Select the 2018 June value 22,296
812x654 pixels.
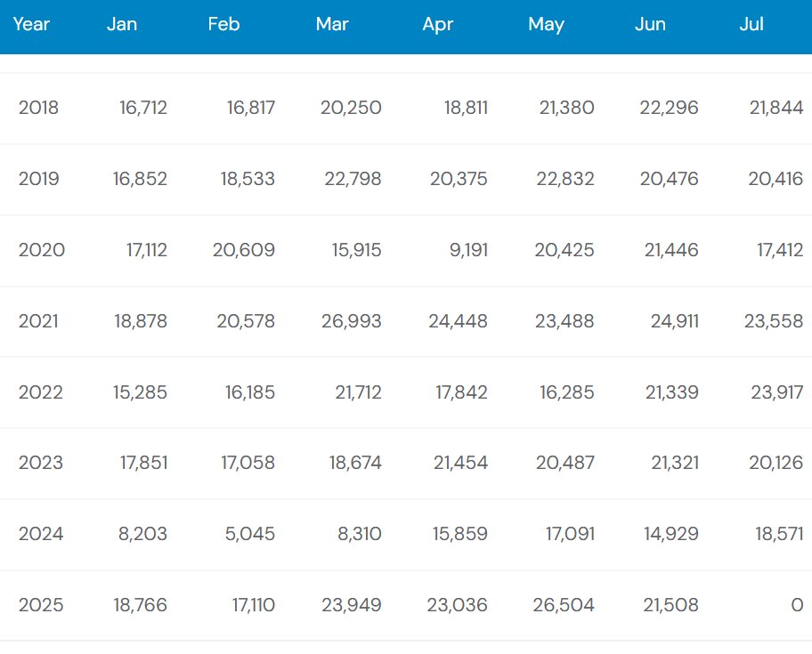pos(669,108)
